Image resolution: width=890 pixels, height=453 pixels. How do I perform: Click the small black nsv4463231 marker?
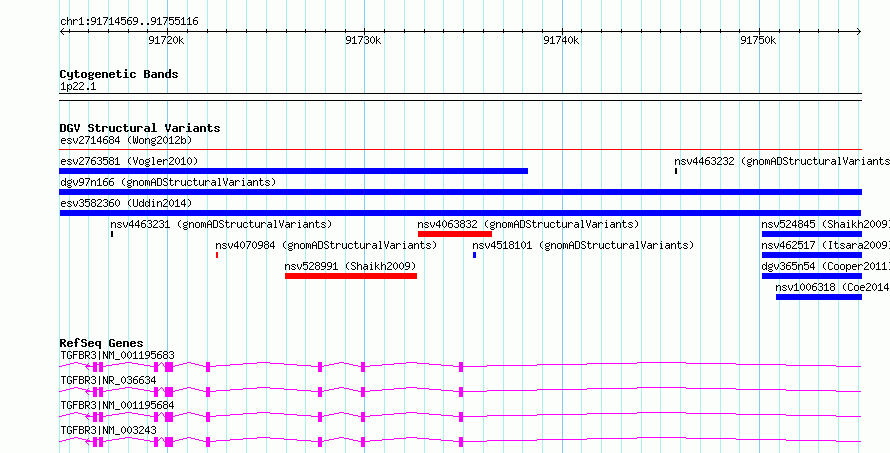112,234
